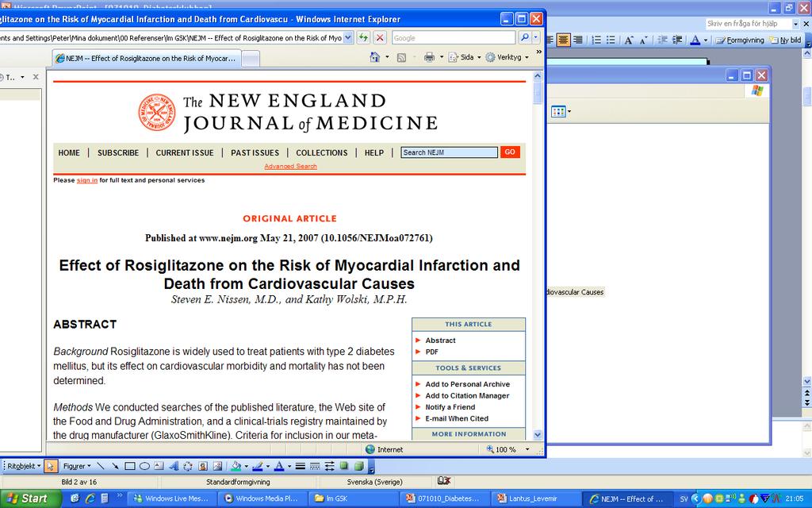The height and width of the screenshot is (508, 812).
Task: Open the Windows Start button
Action: point(30,498)
